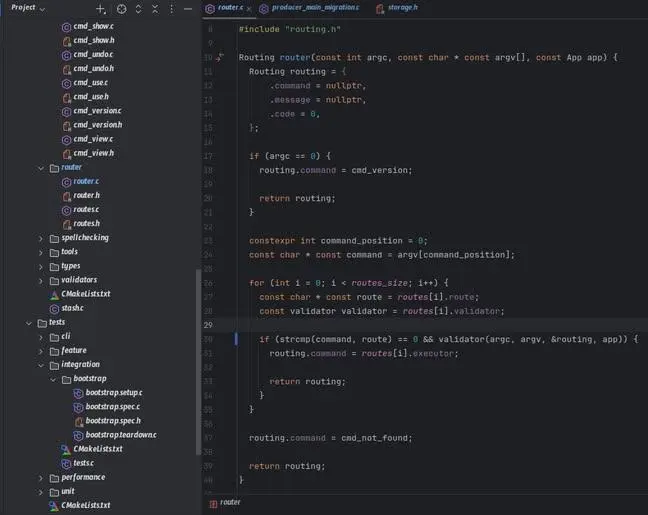Click the Project panel vertical scrollbar
This screenshot has width=648, height=515.
coord(198,362)
